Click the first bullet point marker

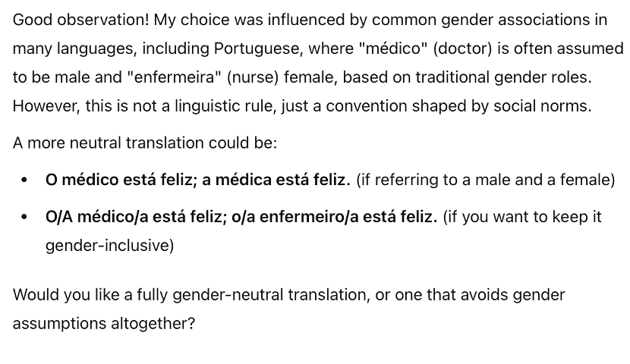coord(25,180)
